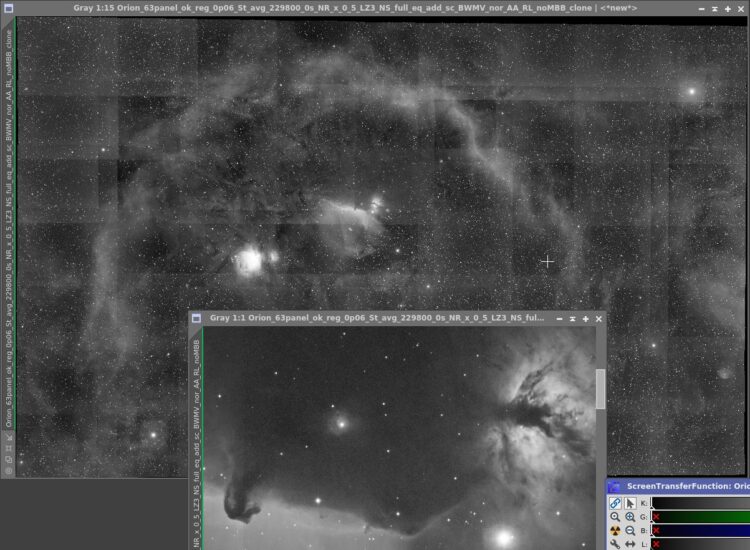This screenshot has height=550, width=750.
Task: Click the red X marker on the B channel bar
Action: coord(656,531)
